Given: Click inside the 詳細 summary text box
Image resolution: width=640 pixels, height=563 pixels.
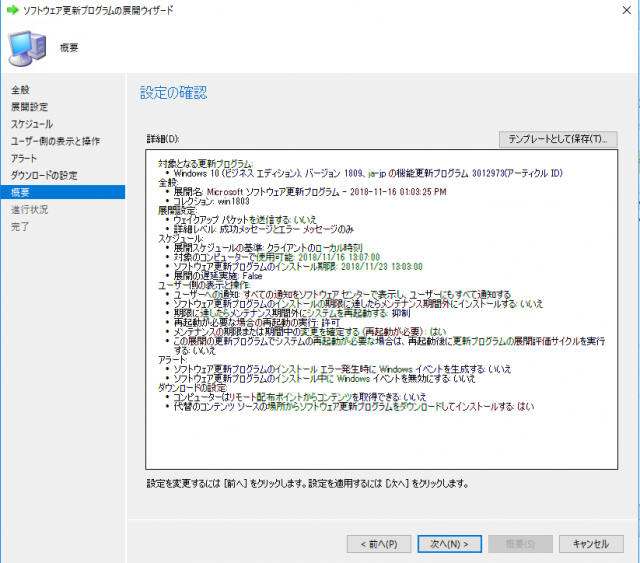Looking at the screenshot, I should (380, 440).
